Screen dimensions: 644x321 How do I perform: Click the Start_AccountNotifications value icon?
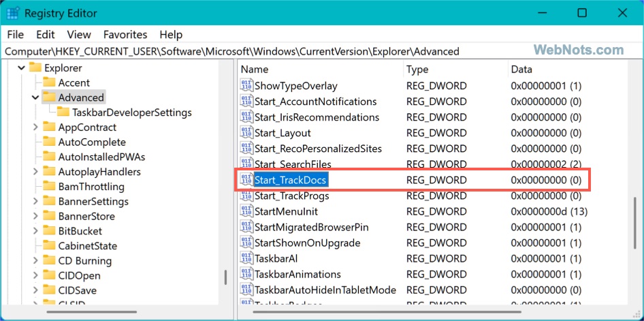(246, 102)
